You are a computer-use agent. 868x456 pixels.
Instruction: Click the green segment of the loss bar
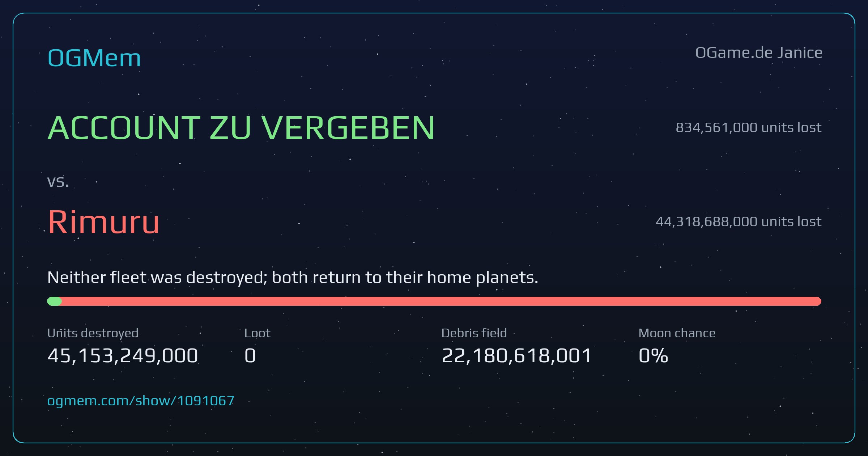pyautogui.click(x=54, y=301)
